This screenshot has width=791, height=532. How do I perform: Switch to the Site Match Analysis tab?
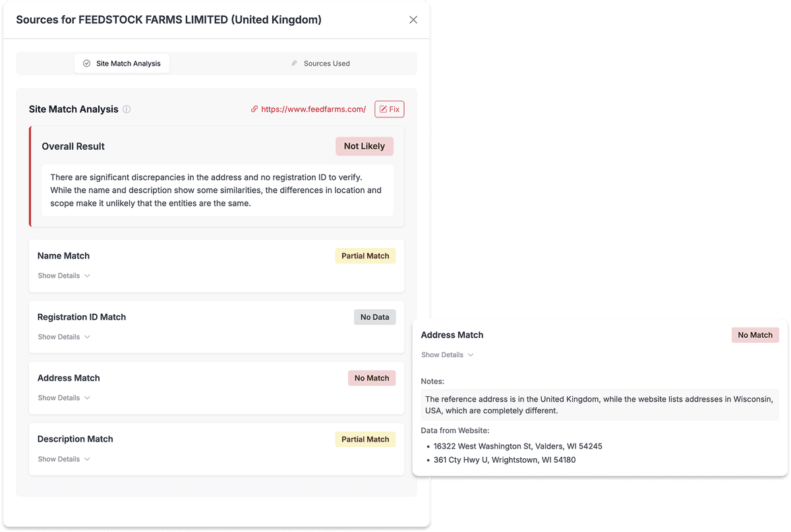pyautogui.click(x=122, y=63)
